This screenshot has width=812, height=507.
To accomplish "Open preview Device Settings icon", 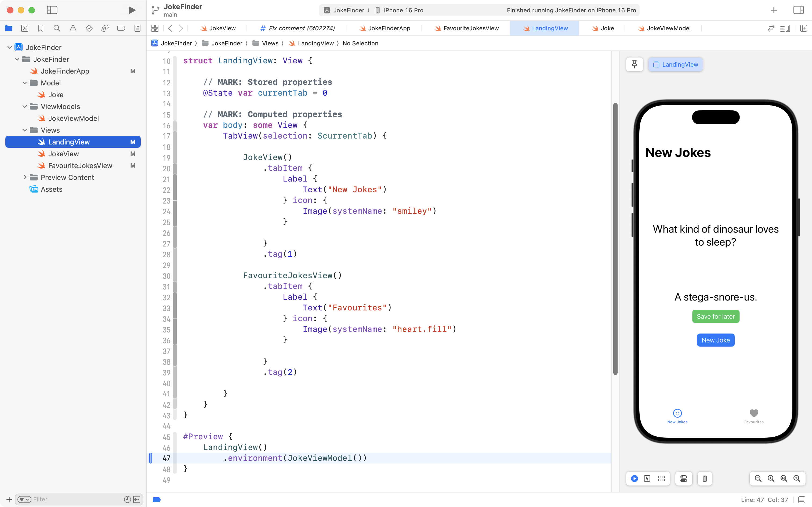I will pyautogui.click(x=684, y=479).
